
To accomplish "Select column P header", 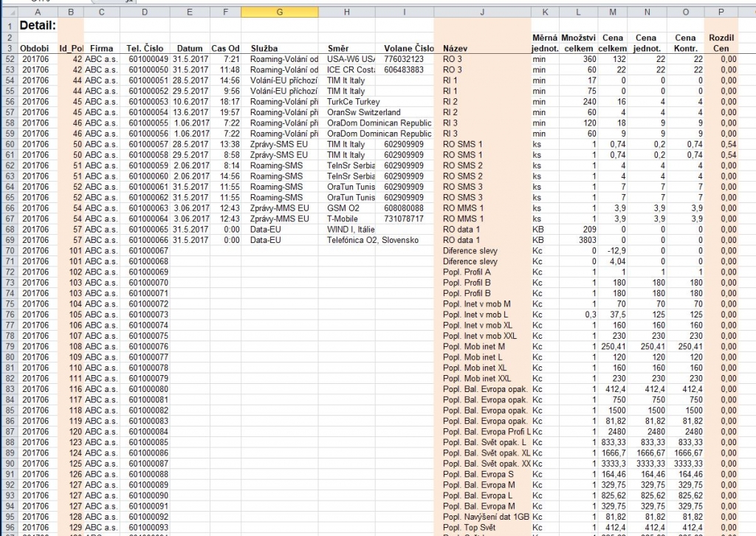I will 721,12.
